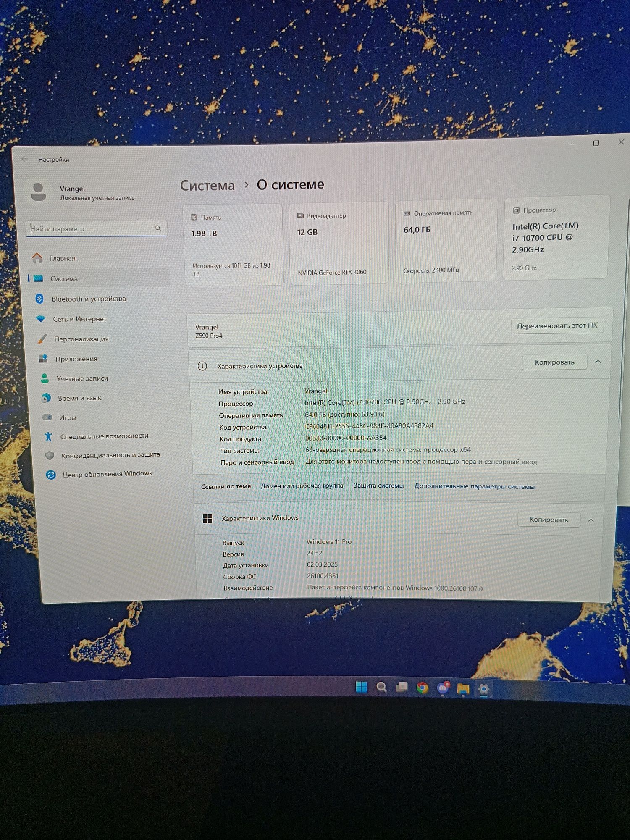Viewport: 630px width, 840px height.
Task: Copy device specifications with Копировать
Action: tap(554, 362)
